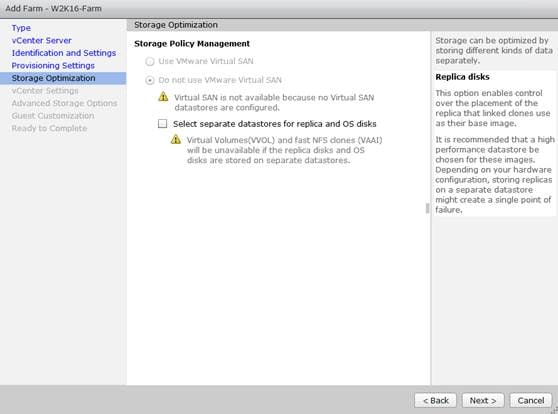558x414 pixels.
Task: Open Provisioning Settings step
Action: (53, 65)
